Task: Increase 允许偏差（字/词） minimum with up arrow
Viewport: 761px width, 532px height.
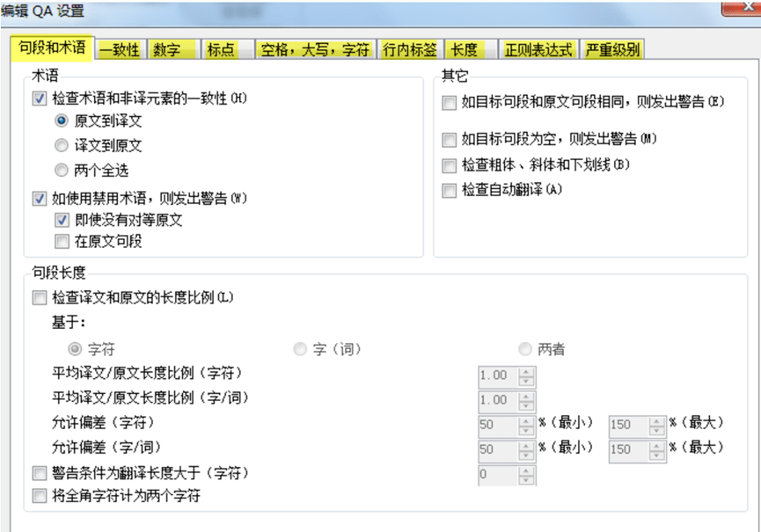Action: 526,446
